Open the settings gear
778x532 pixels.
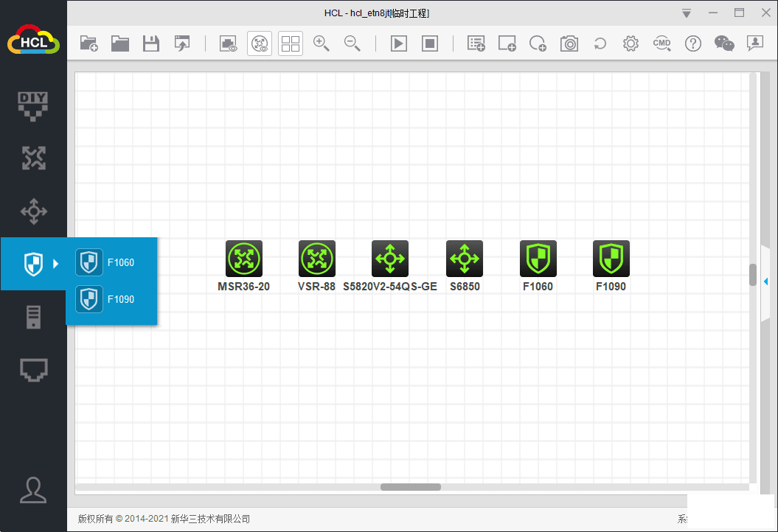[631, 43]
